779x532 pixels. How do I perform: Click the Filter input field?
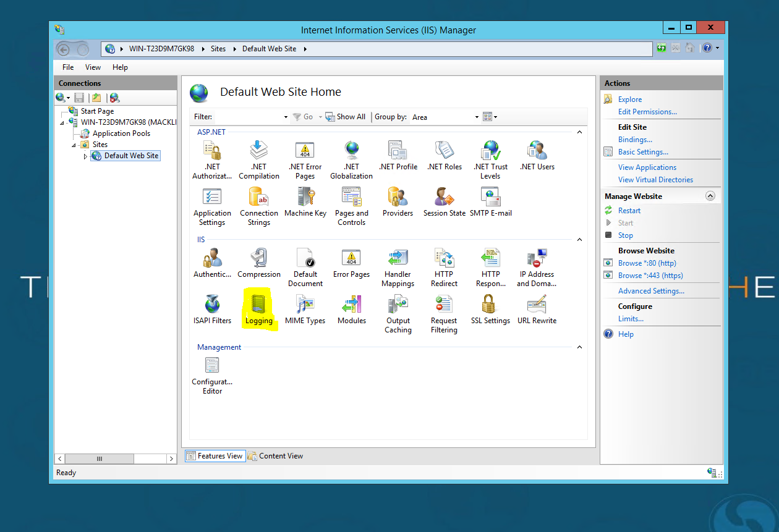click(250, 117)
